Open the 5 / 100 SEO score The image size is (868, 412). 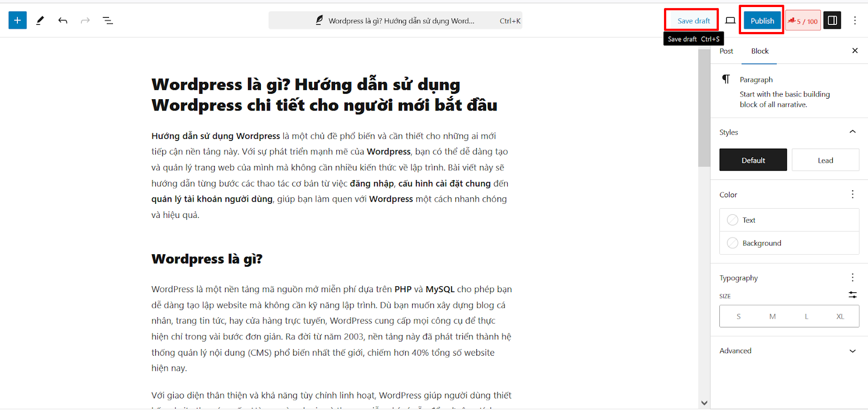[x=803, y=21]
